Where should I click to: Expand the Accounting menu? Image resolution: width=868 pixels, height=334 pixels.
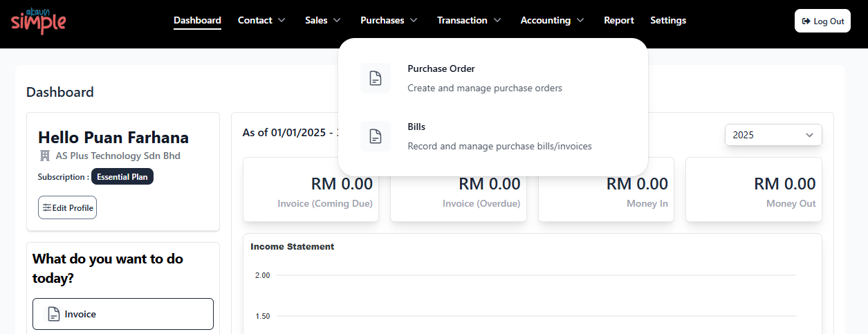click(553, 20)
